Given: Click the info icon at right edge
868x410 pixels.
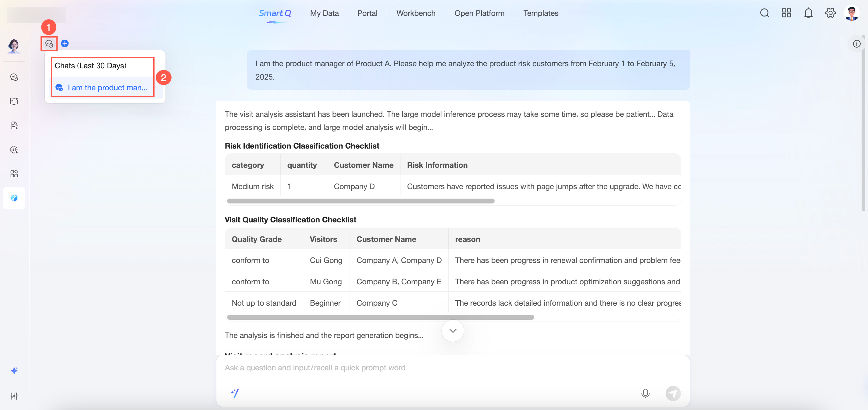Looking at the screenshot, I should pyautogui.click(x=856, y=44).
